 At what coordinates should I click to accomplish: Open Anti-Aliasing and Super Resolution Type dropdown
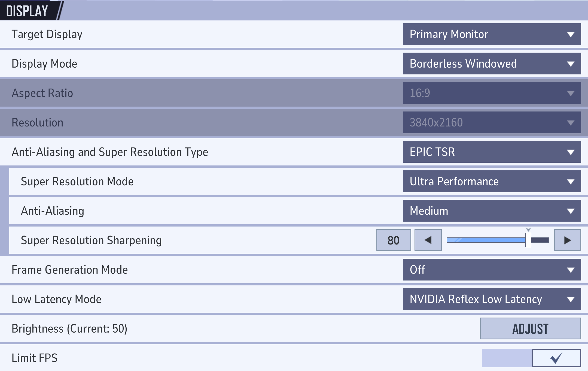point(492,152)
